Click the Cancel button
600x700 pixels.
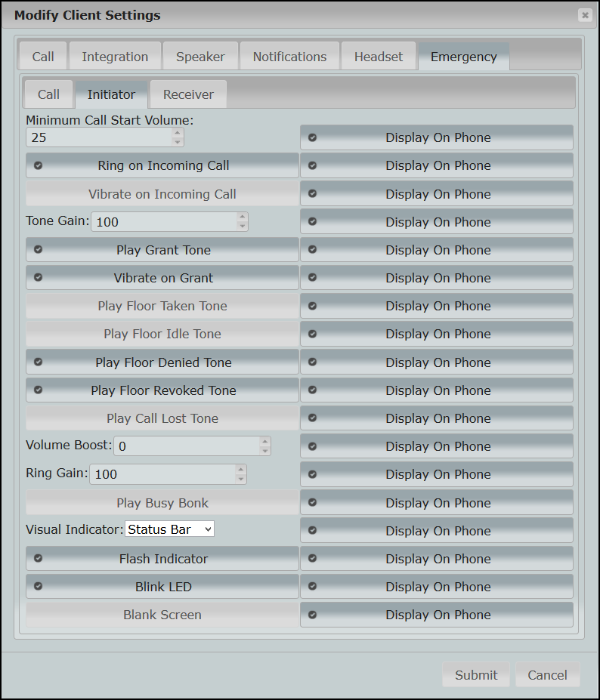coord(547,675)
